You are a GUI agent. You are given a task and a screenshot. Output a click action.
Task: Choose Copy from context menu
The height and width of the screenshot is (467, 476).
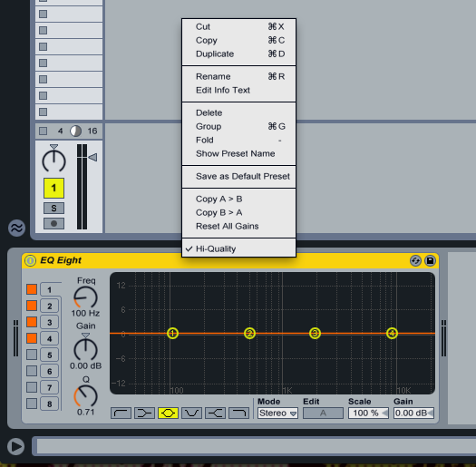(x=239, y=40)
